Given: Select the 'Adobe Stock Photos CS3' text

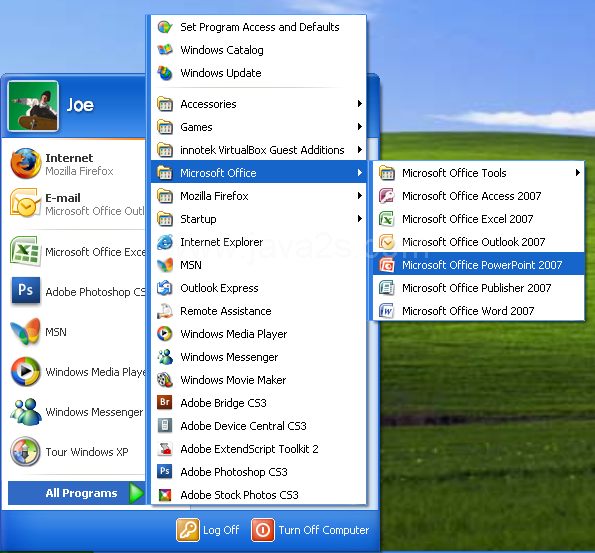Looking at the screenshot, I should 239,495.
